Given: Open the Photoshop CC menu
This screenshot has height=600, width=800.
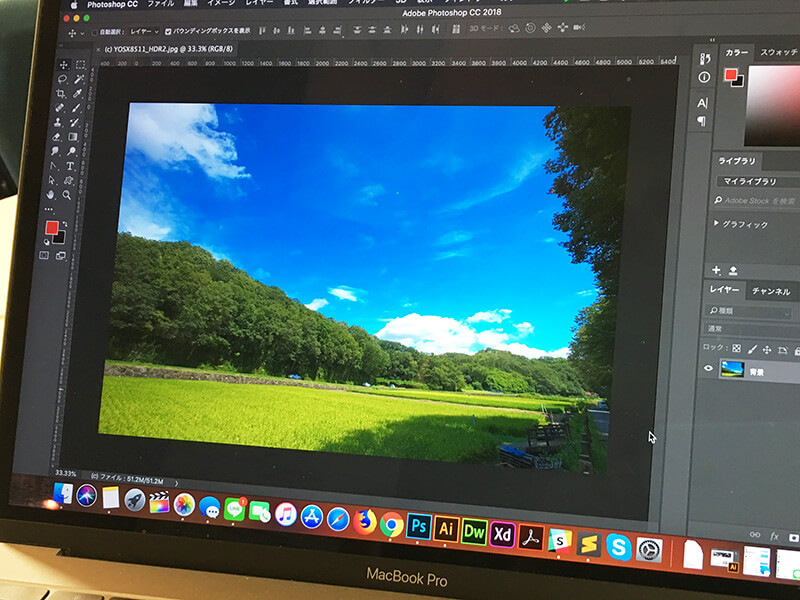Looking at the screenshot, I should [x=112, y=5].
